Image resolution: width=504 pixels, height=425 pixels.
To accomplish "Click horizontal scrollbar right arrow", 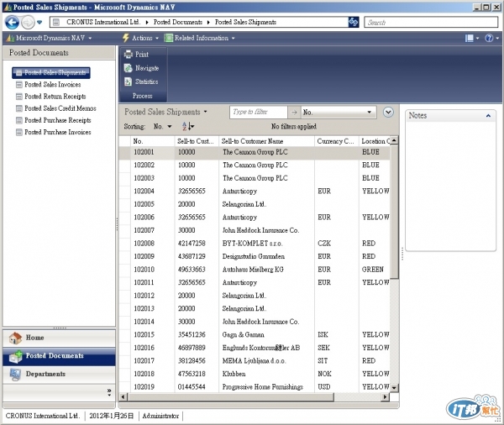I will (385, 397).
